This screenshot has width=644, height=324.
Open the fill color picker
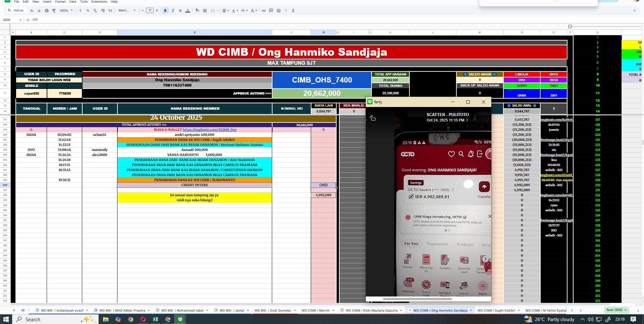tap(197, 11)
